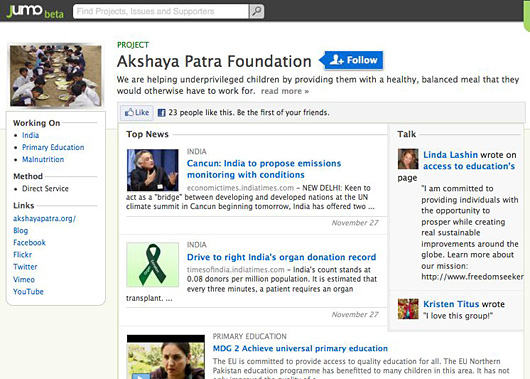Open the India issue link
This screenshot has height=379, width=530.
point(30,135)
